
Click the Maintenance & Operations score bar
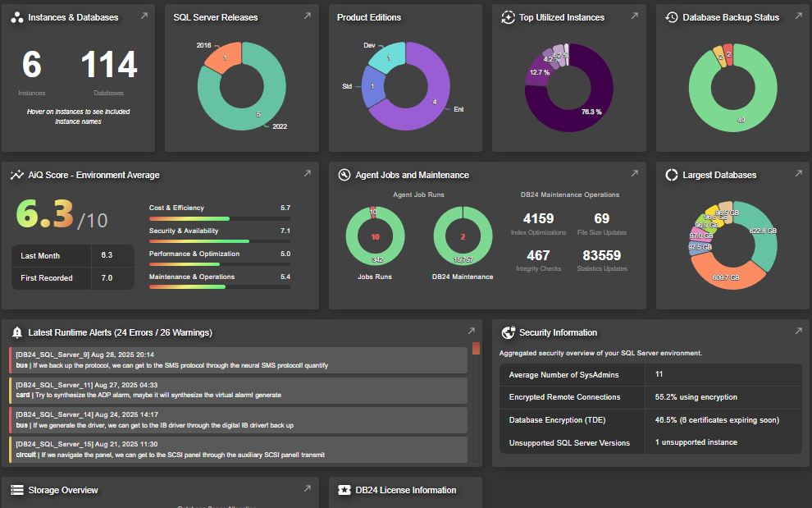[220, 287]
